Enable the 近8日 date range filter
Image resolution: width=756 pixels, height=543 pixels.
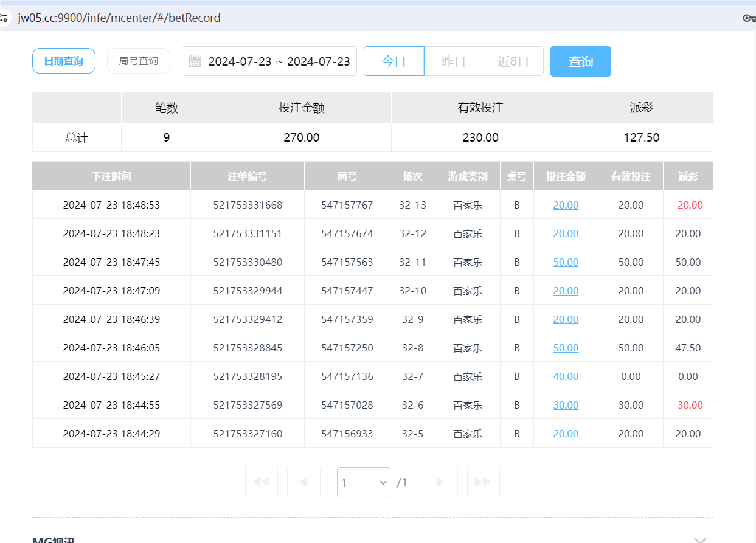(x=513, y=61)
